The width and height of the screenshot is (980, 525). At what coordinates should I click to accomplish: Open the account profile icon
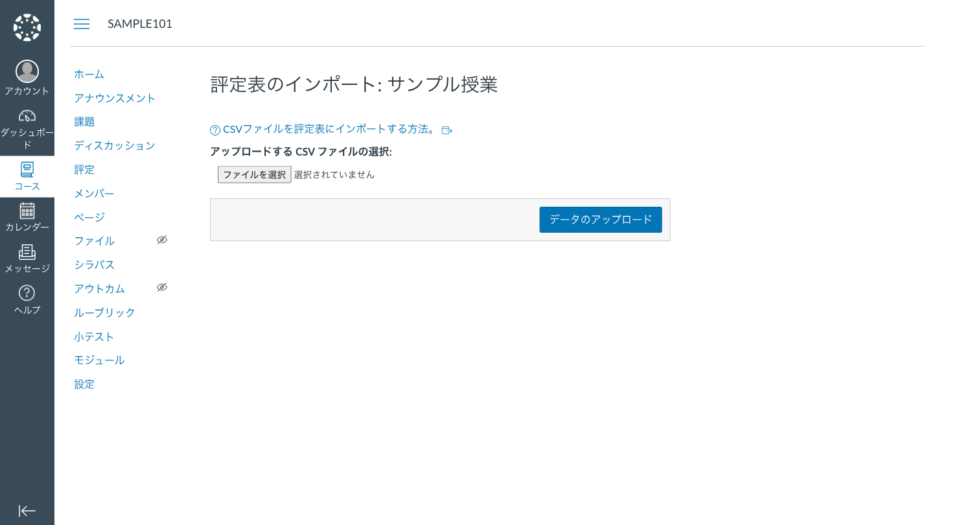[27, 71]
